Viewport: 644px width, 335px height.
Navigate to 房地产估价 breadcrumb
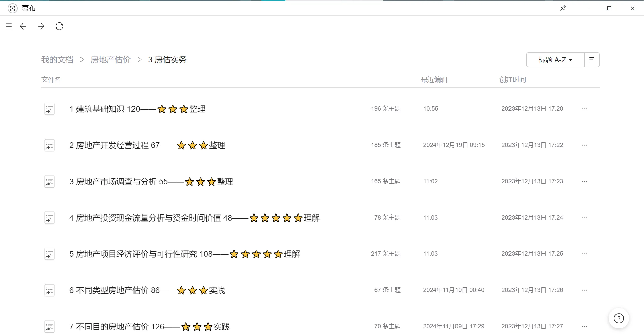(x=111, y=60)
